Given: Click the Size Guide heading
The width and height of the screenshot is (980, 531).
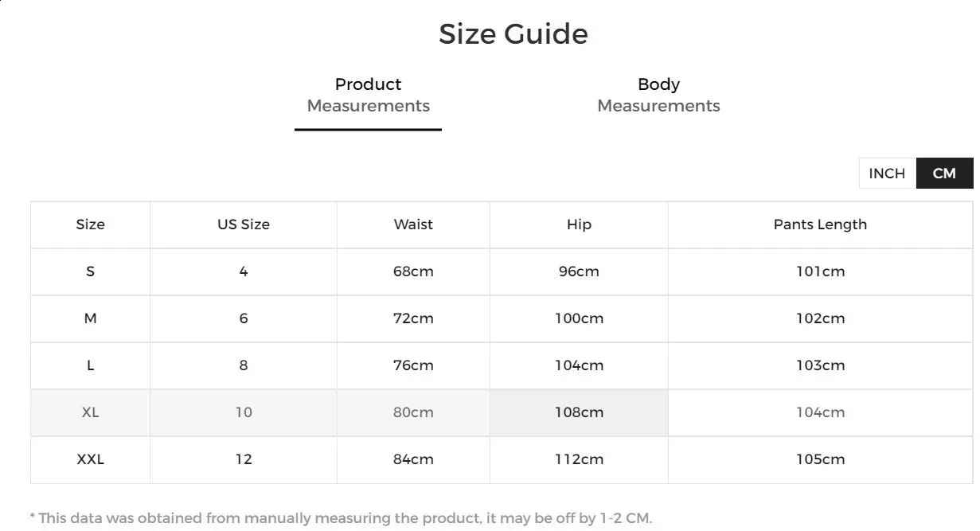Looking at the screenshot, I should tap(513, 34).
